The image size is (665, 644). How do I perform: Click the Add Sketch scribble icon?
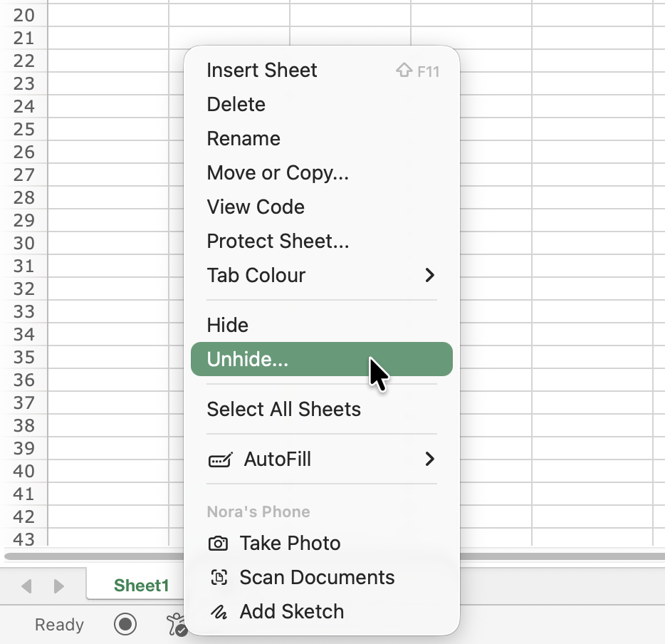coord(218,612)
